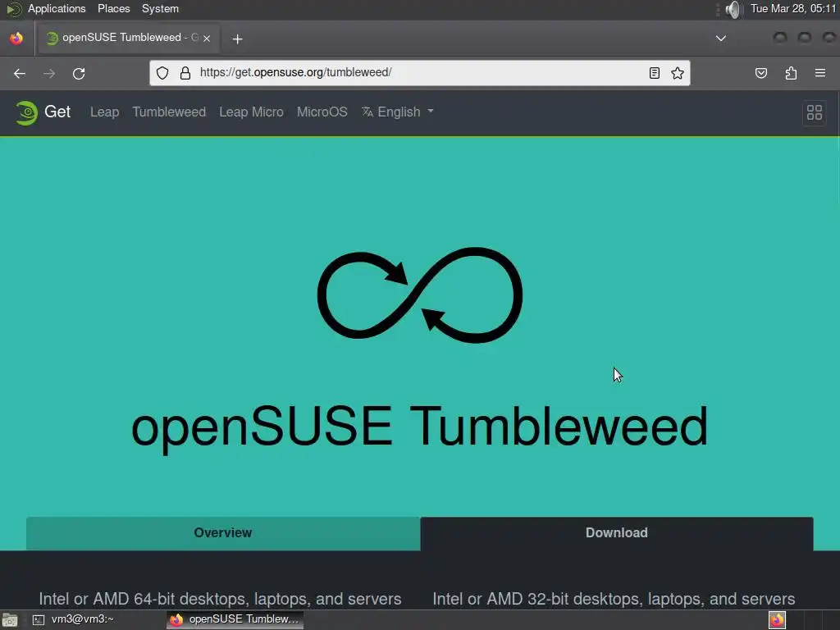The width and height of the screenshot is (840, 630).
Task: Open the Tumbleweed link in navbar
Action: pyautogui.click(x=169, y=112)
